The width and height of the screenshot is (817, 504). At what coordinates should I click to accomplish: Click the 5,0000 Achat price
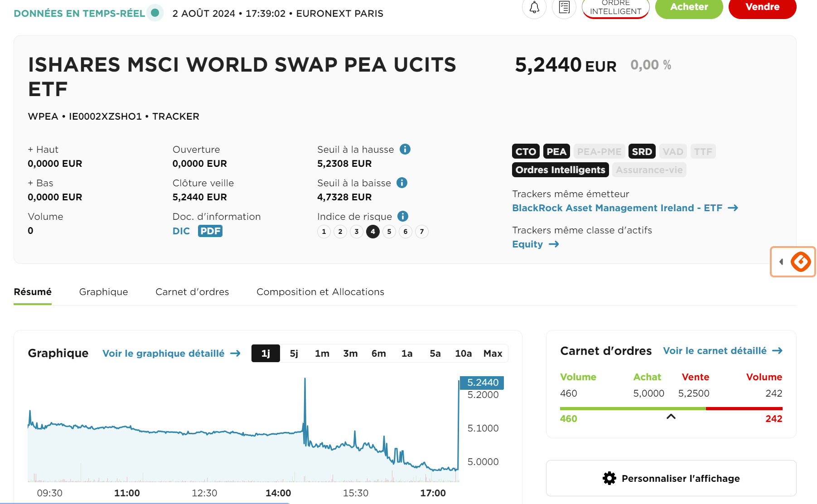pyautogui.click(x=649, y=393)
